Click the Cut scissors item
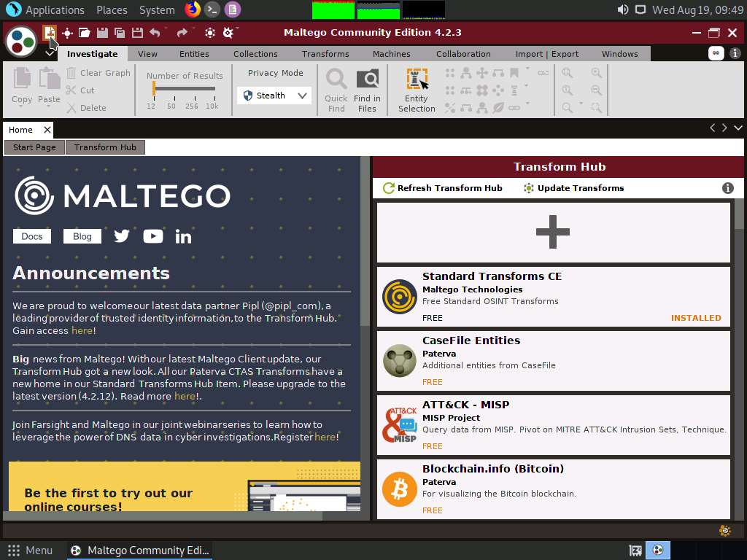747x560 pixels. 80,90
